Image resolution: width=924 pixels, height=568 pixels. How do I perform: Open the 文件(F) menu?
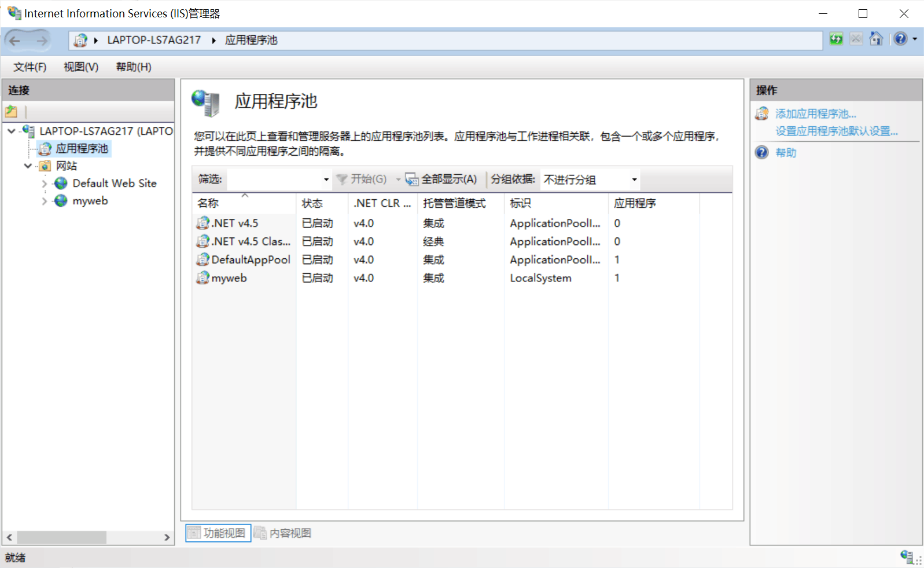click(30, 67)
